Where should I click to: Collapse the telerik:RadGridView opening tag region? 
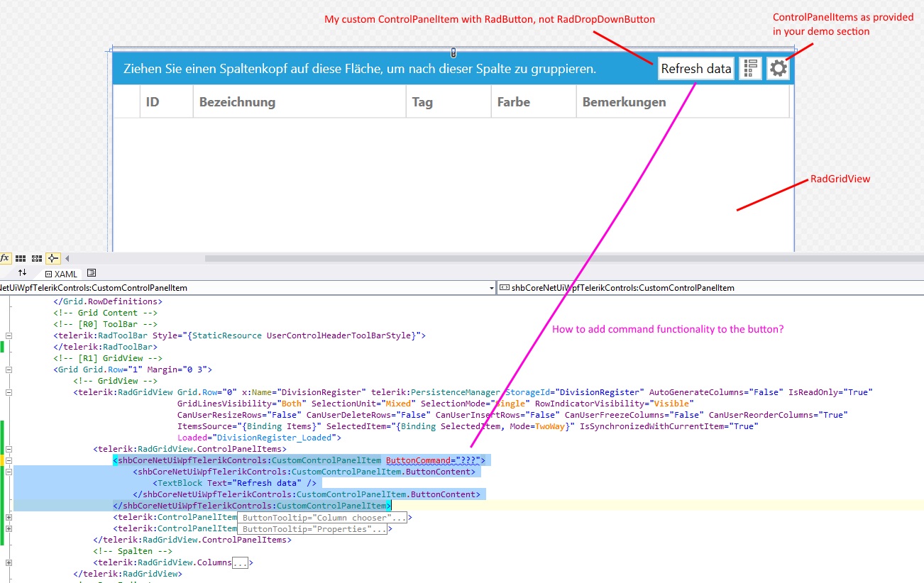coord(9,392)
